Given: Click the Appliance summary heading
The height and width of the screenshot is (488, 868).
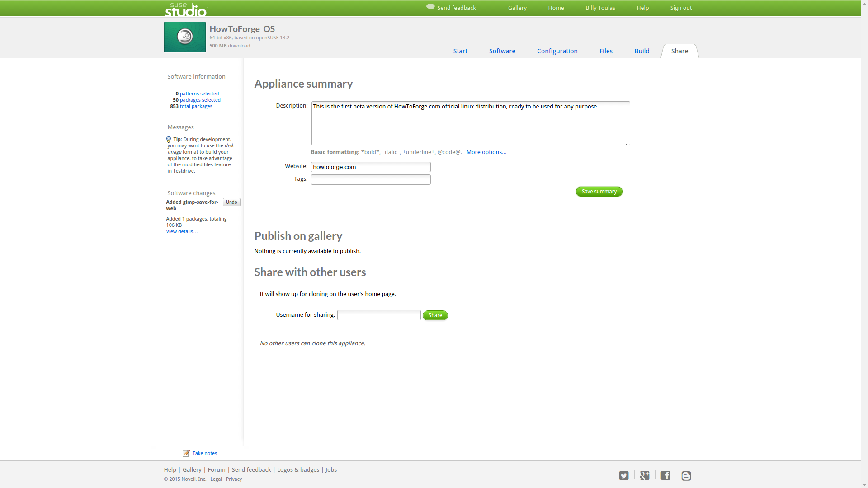Looking at the screenshot, I should coord(303,84).
